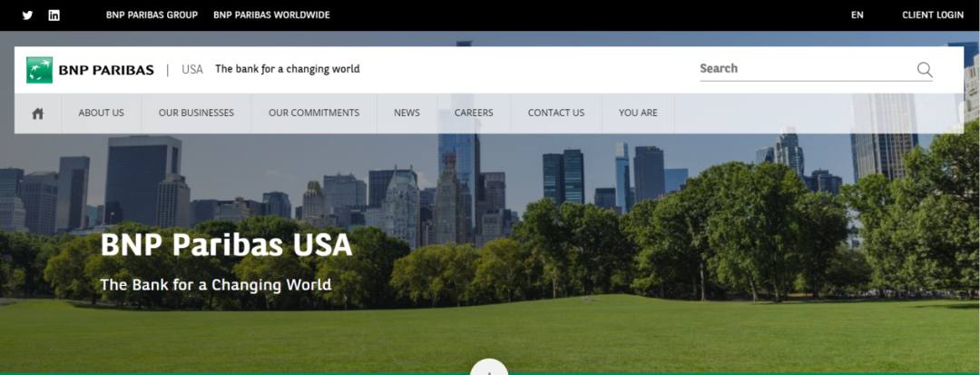Viewport: 980px width, 375px height.
Task: Go to the Home icon in navigation
Action: (x=38, y=113)
